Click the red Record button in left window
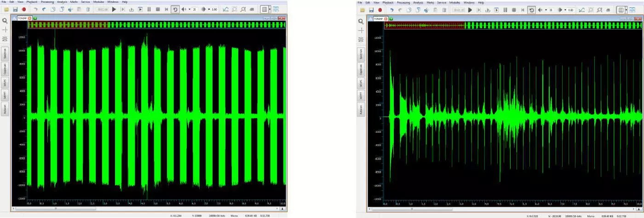Image resolution: width=644 pixels, height=218 pixels. click(x=23, y=9)
